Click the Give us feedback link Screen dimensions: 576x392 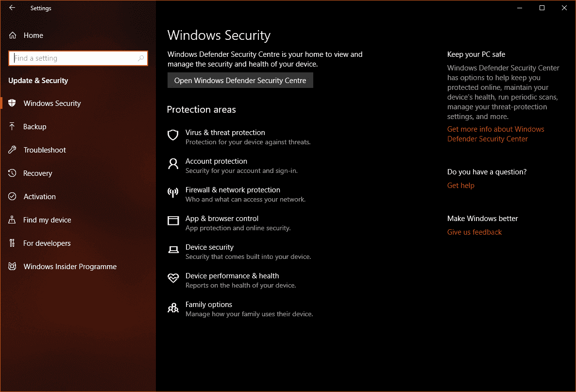pyautogui.click(x=474, y=232)
